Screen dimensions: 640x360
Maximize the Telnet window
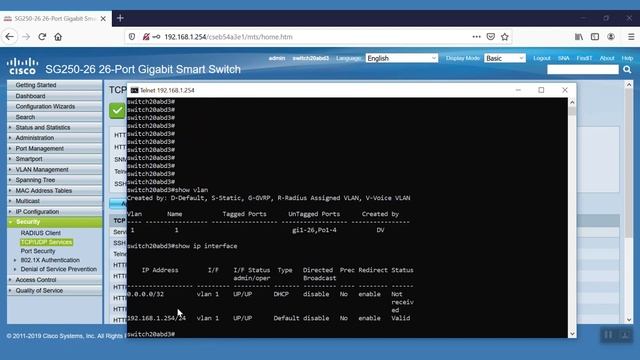[541, 90]
